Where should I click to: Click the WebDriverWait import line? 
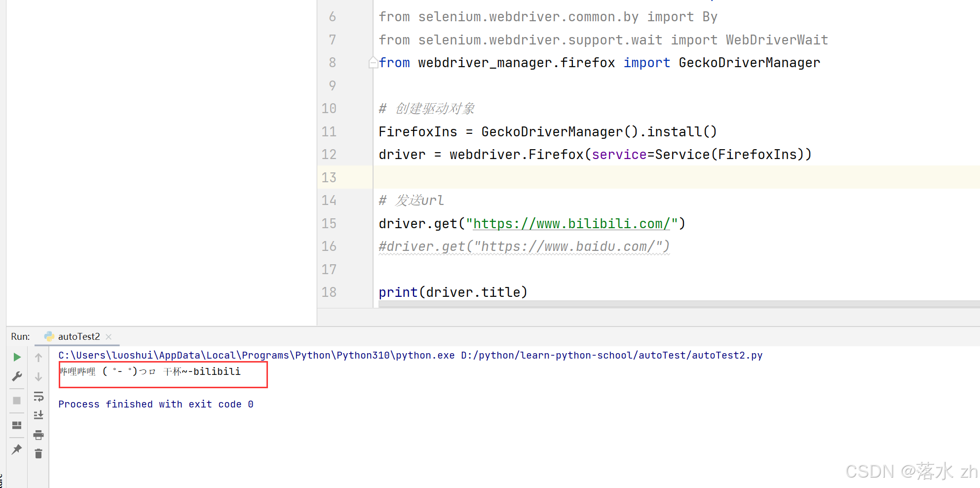point(603,40)
